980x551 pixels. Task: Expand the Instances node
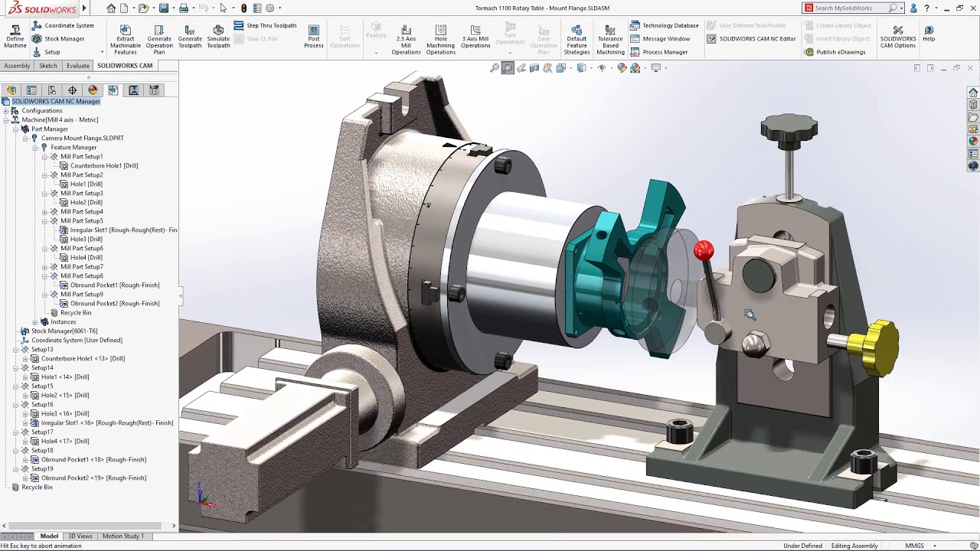pos(35,321)
